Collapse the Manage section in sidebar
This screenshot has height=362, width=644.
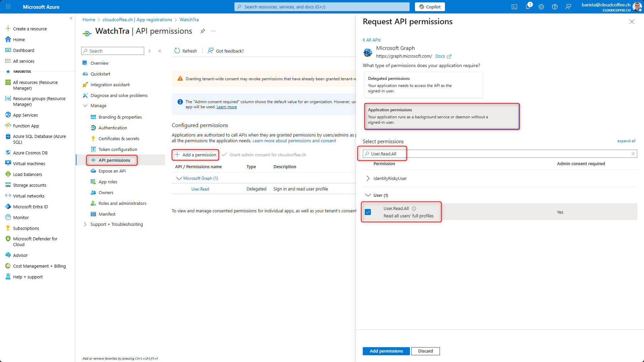[85, 105]
